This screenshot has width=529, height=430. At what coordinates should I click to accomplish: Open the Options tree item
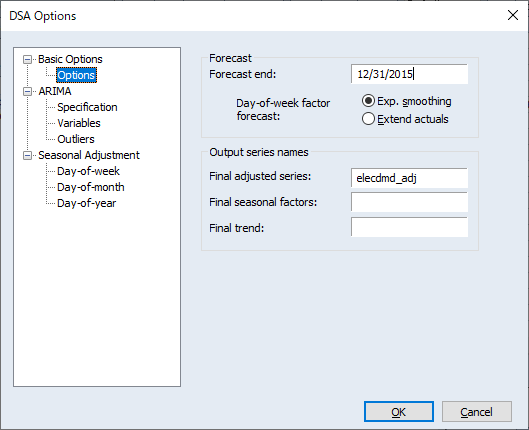coord(77,75)
